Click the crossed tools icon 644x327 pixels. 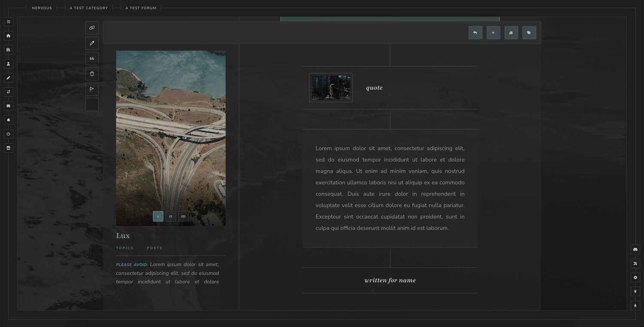[x=635, y=263]
